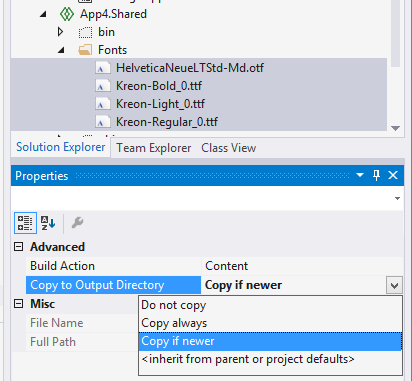Switch to the Team Explorer tab

[x=154, y=148]
